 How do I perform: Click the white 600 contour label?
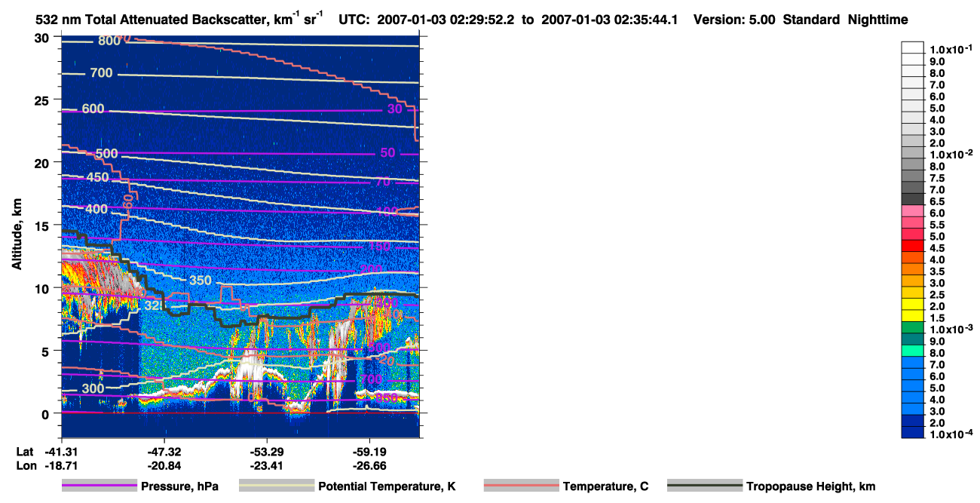pyautogui.click(x=93, y=109)
